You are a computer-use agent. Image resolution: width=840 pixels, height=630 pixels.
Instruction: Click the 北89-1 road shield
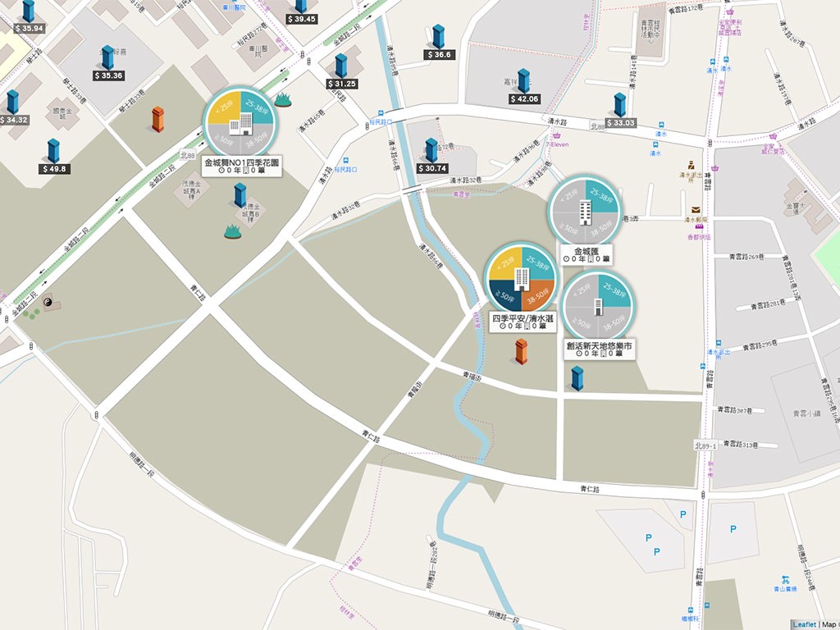point(705,445)
